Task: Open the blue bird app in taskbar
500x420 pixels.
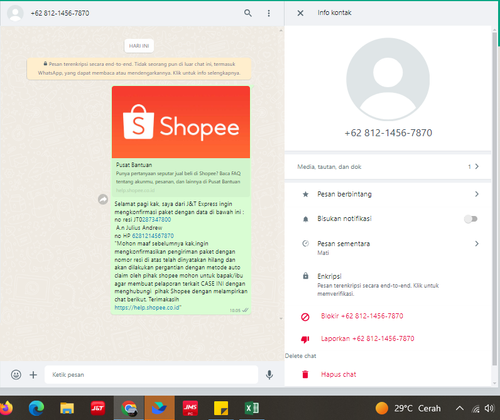Action: point(159,408)
